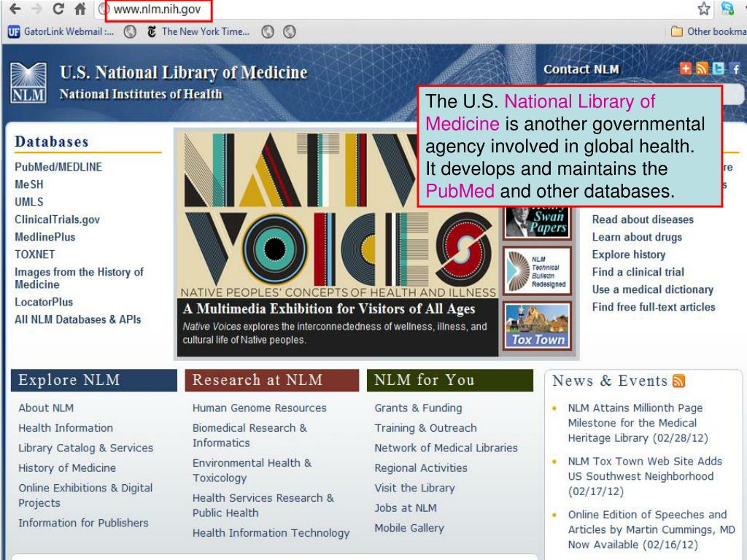The image size is (747, 560).
Task: Select Explore history
Action: 629,254
